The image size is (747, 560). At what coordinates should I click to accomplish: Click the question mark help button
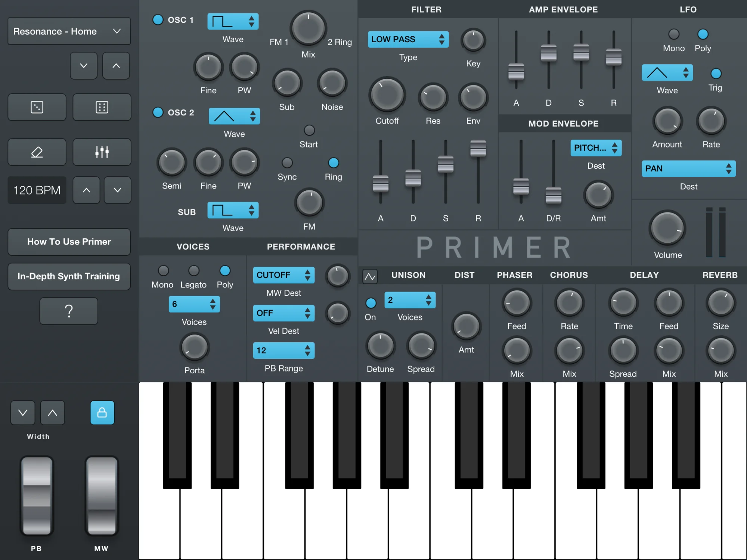pyautogui.click(x=69, y=311)
